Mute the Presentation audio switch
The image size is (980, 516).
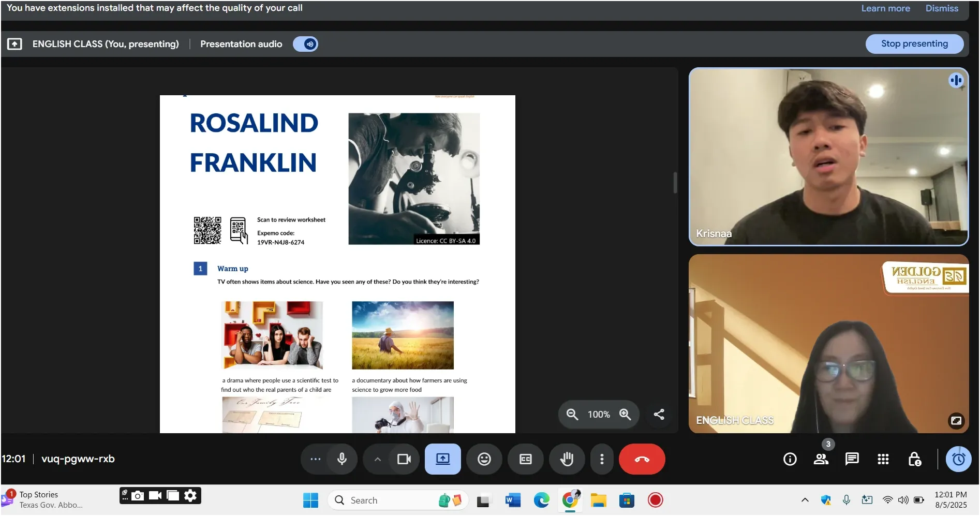pyautogui.click(x=305, y=44)
